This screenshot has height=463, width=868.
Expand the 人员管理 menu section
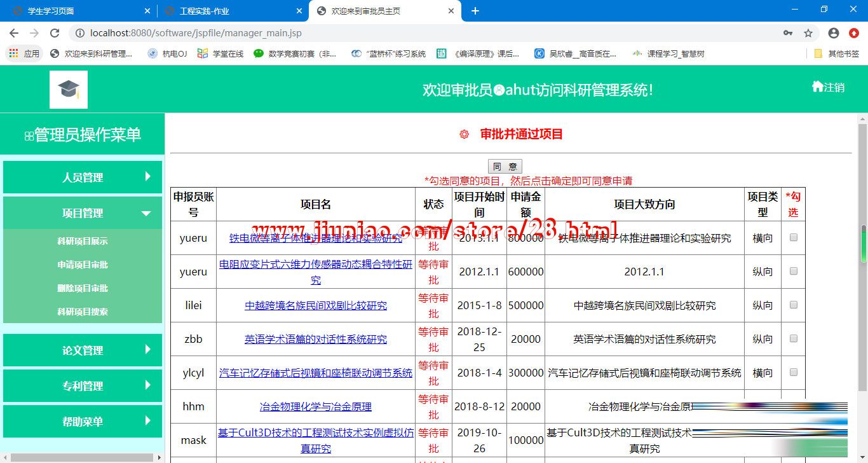tap(83, 177)
